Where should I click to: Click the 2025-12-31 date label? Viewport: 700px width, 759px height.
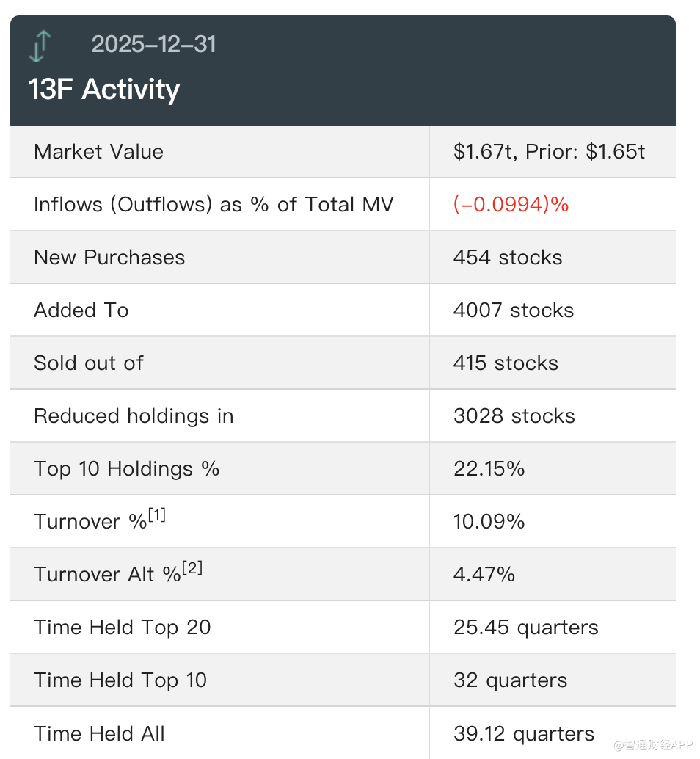153,45
